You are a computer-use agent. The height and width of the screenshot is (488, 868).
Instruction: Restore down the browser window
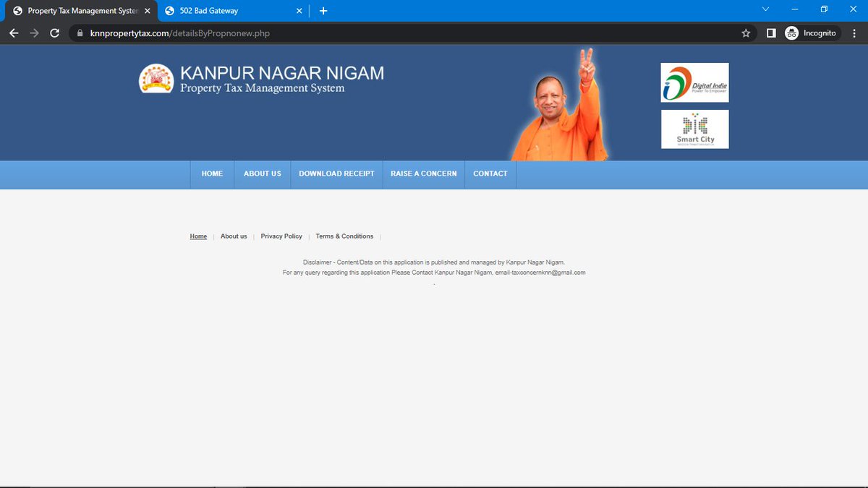824,9
